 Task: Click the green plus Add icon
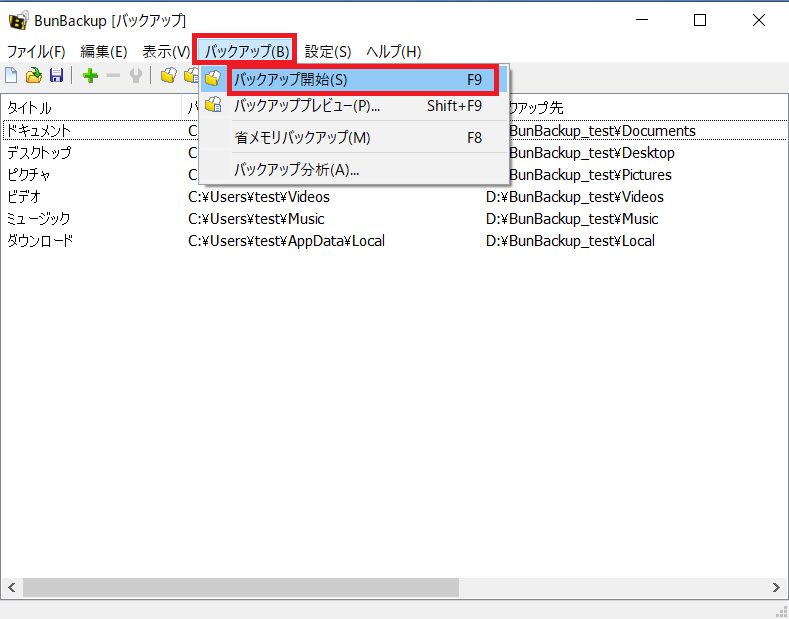pos(90,76)
